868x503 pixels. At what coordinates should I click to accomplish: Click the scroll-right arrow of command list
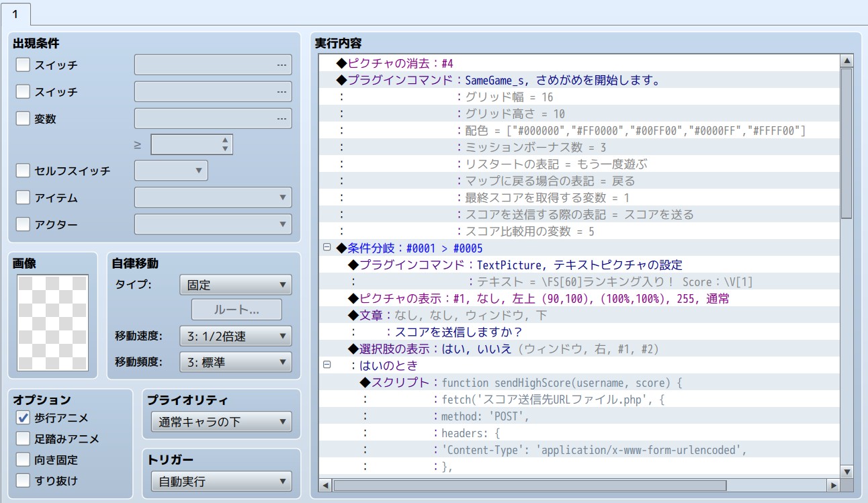click(833, 485)
